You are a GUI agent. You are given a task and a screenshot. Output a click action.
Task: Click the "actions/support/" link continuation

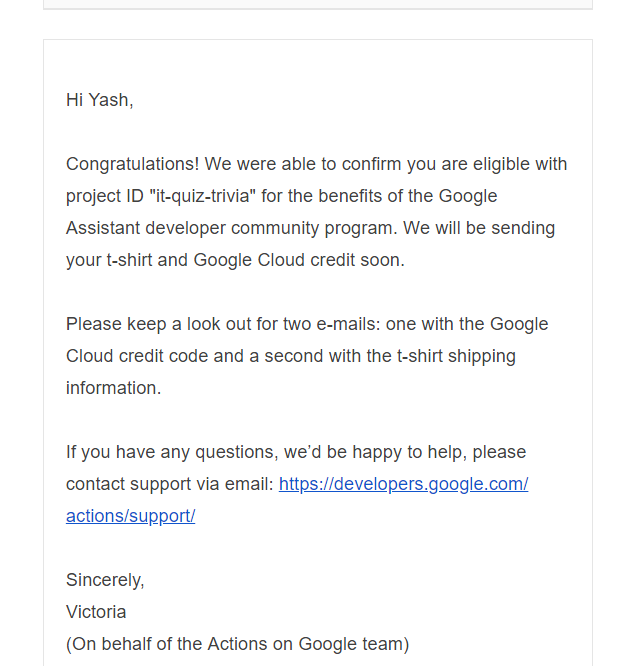(x=130, y=516)
